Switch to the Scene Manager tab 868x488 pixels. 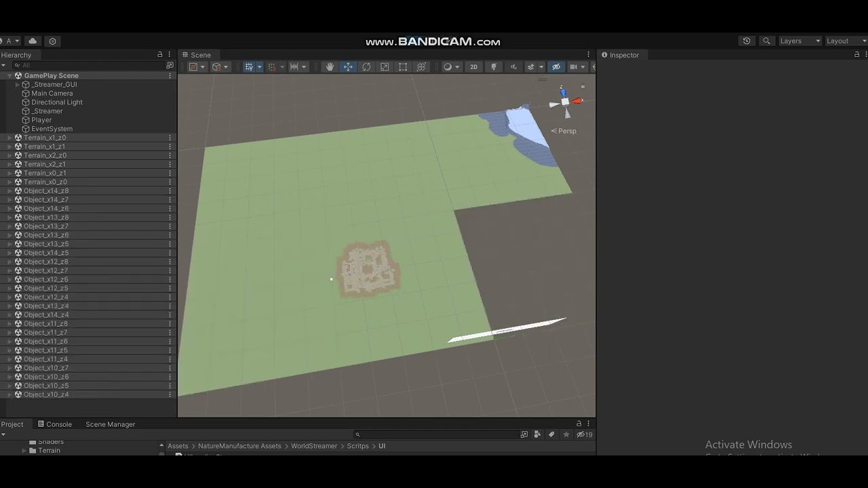pyautogui.click(x=111, y=424)
